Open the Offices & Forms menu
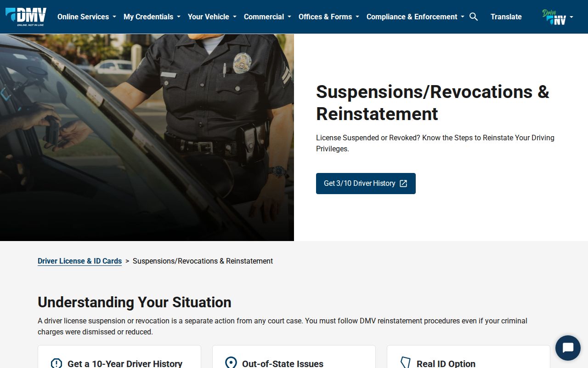The image size is (588, 368). [x=329, y=17]
